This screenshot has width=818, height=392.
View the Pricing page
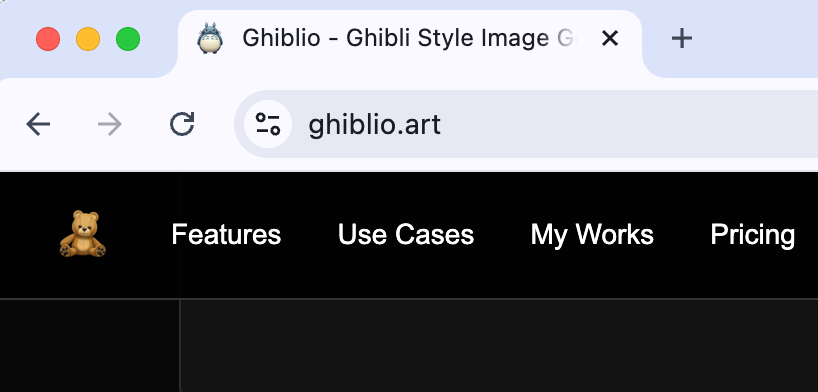coord(753,234)
